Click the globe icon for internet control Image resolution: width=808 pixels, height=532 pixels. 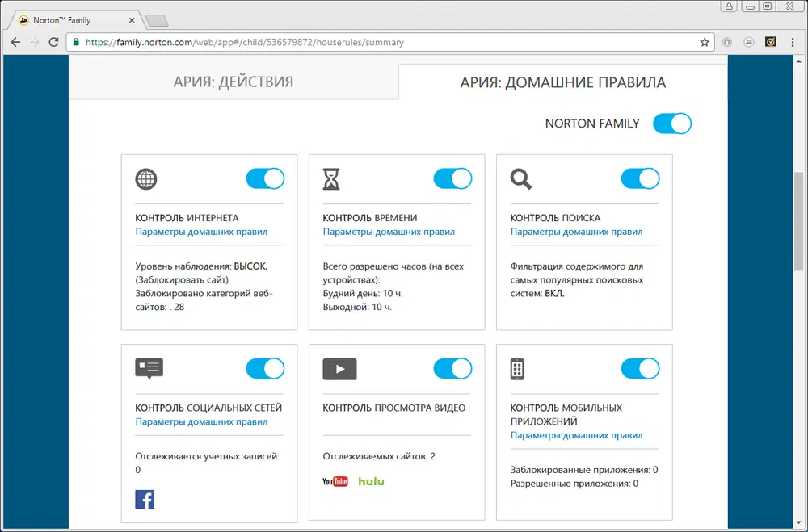click(x=145, y=179)
